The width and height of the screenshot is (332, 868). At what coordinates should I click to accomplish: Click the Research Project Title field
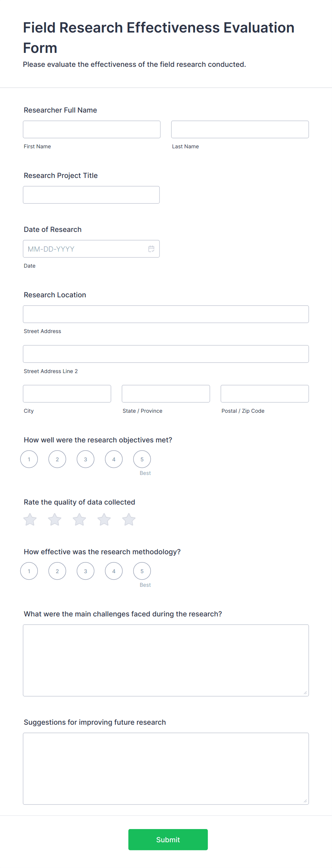[91, 195]
